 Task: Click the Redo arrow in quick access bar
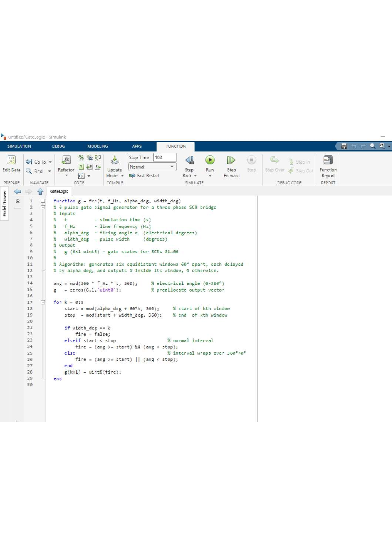pyautogui.click(x=363, y=146)
